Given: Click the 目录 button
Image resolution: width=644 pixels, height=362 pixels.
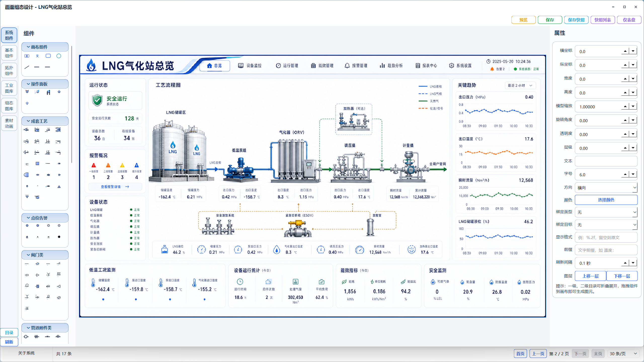Looking at the screenshot, I should [x=9, y=333].
